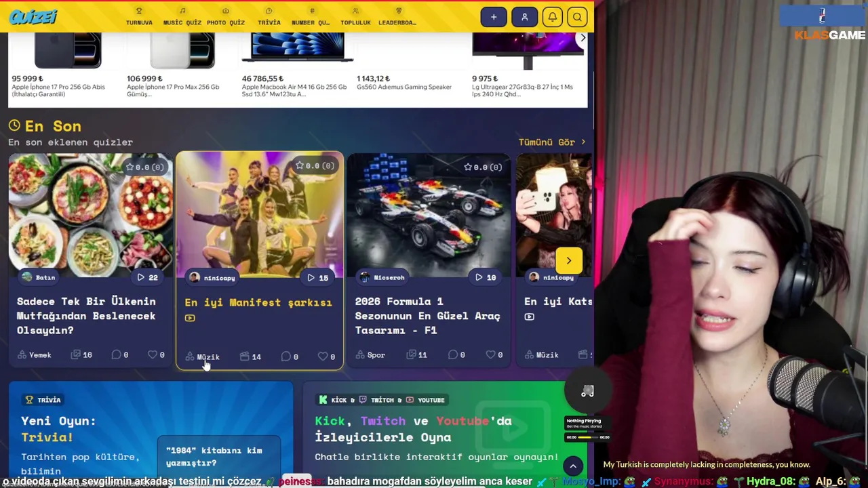Open comments on the Formula 1 card
Image resolution: width=868 pixels, height=488 pixels.
(457, 355)
